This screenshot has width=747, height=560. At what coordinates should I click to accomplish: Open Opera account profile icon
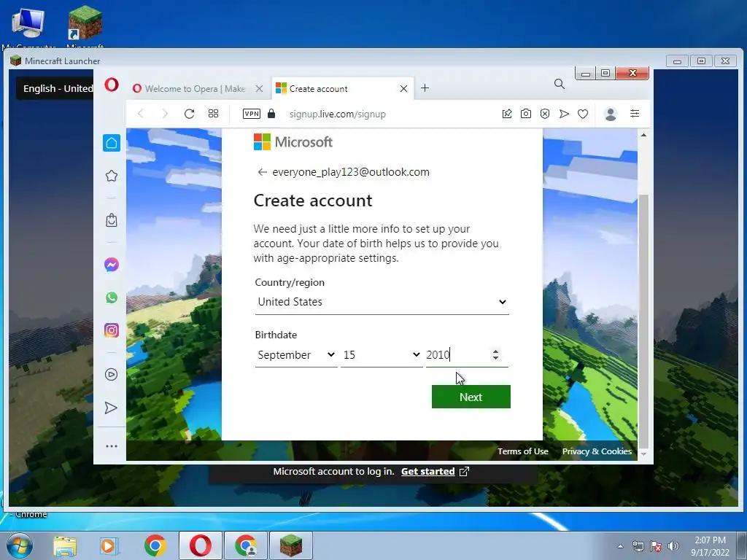pyautogui.click(x=611, y=114)
